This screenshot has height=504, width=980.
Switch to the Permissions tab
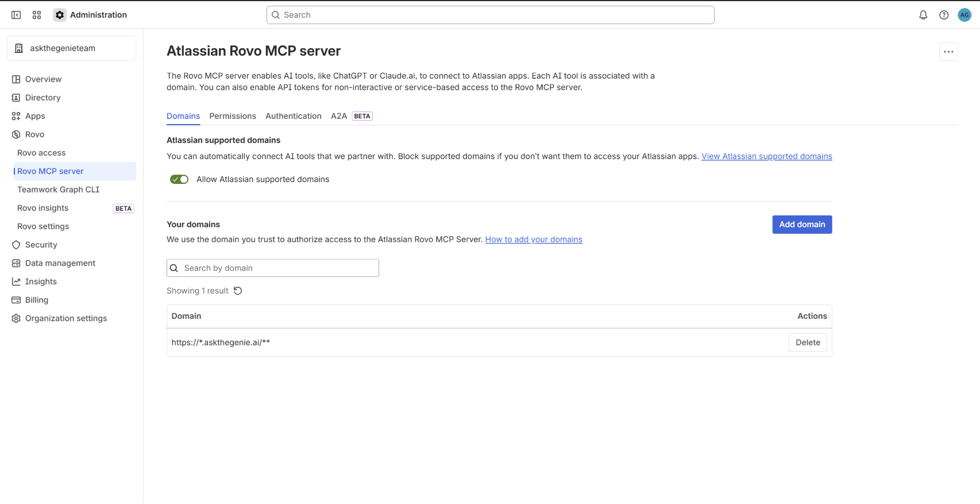[x=233, y=116]
